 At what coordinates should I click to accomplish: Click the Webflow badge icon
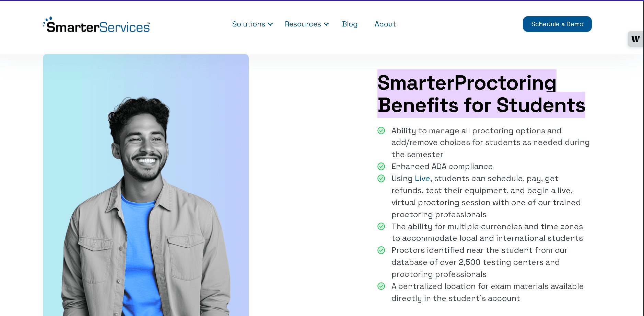tap(635, 39)
